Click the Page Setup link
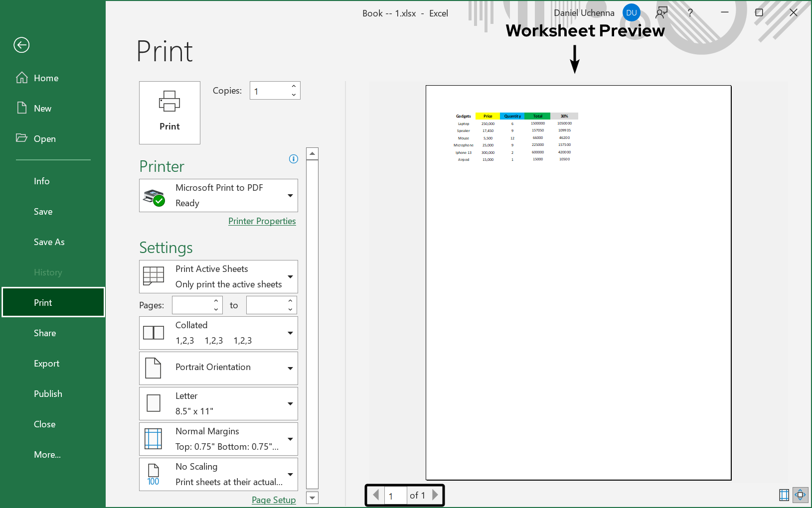Image resolution: width=812 pixels, height=508 pixels. (x=274, y=500)
